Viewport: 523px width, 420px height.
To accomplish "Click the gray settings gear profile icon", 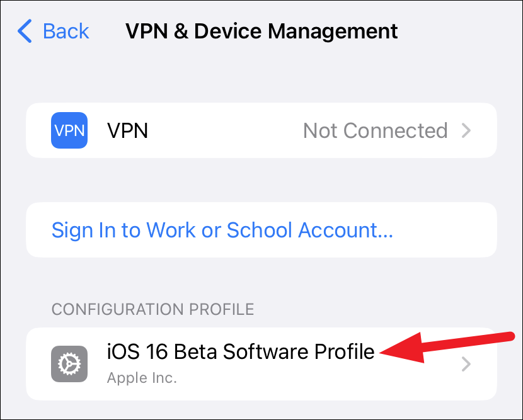I will (x=69, y=364).
